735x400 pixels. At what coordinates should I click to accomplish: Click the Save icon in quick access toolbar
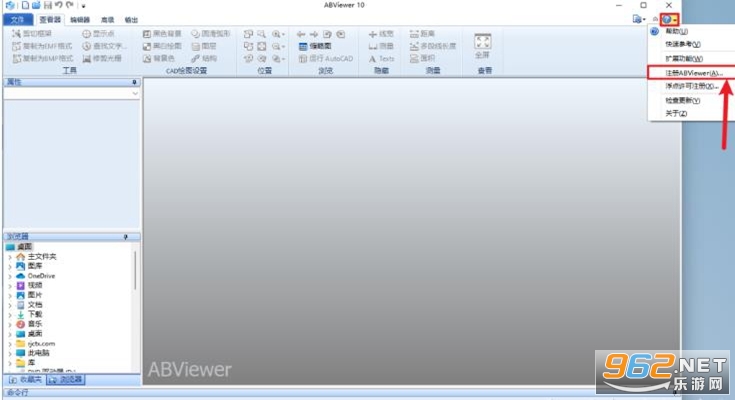47,5
